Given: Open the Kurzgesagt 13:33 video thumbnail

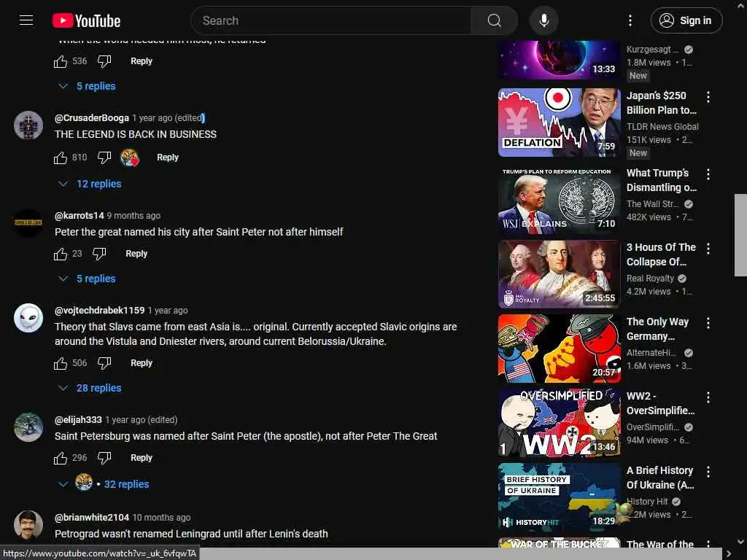Looking at the screenshot, I should 560,60.
